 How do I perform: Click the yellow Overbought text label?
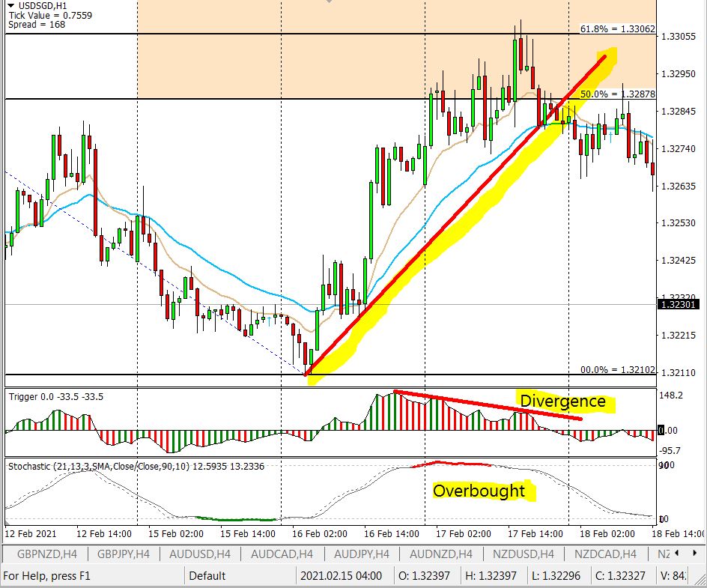(x=479, y=491)
